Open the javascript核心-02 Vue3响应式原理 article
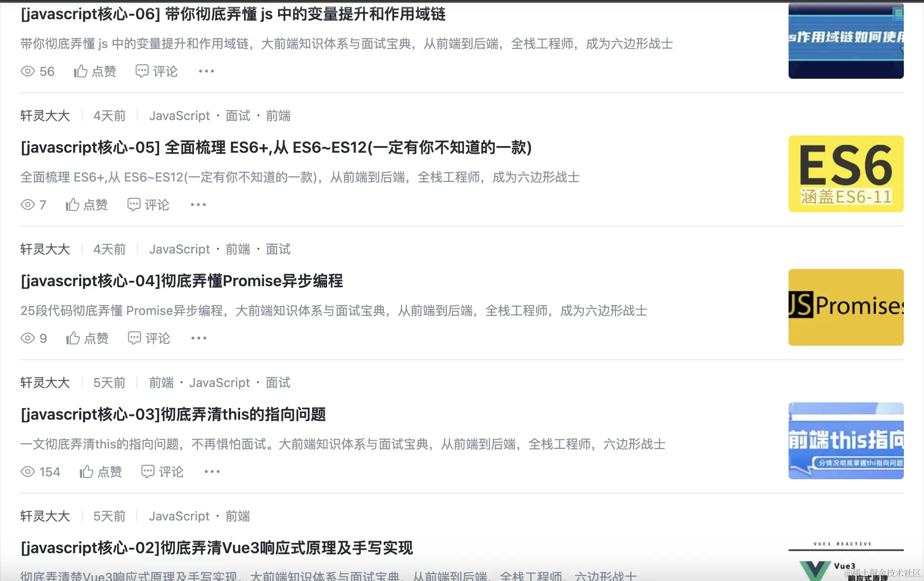Screen dimensions: 924x581 pyautogui.click(x=217, y=548)
